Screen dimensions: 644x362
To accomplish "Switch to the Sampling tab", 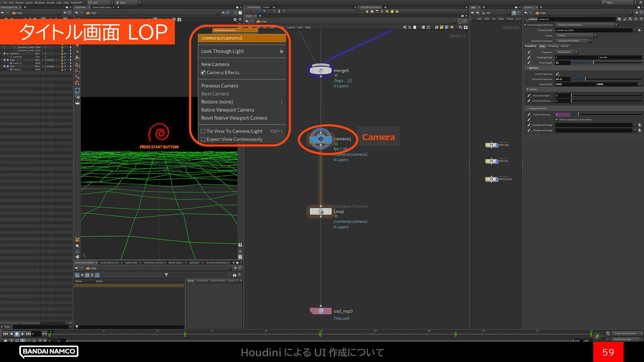I will (553, 46).
